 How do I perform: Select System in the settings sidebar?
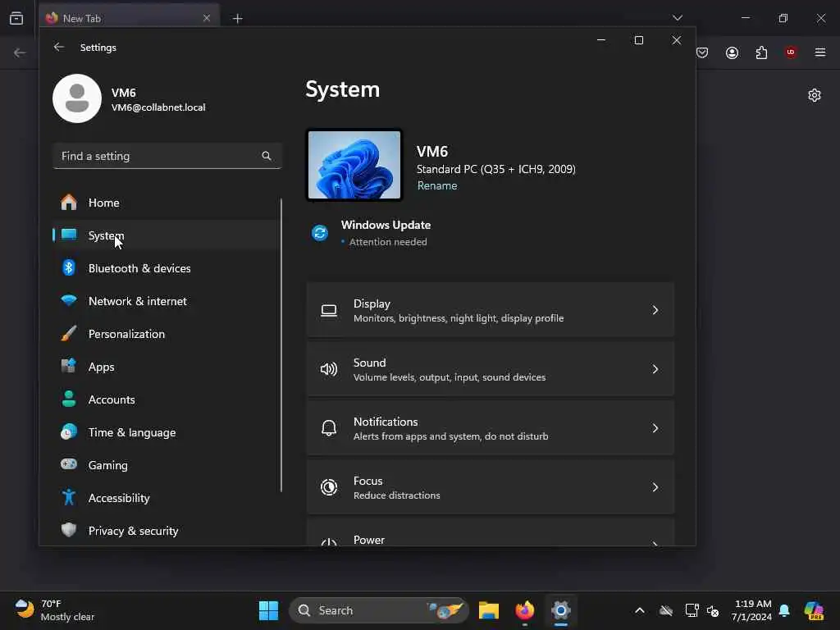click(166, 235)
